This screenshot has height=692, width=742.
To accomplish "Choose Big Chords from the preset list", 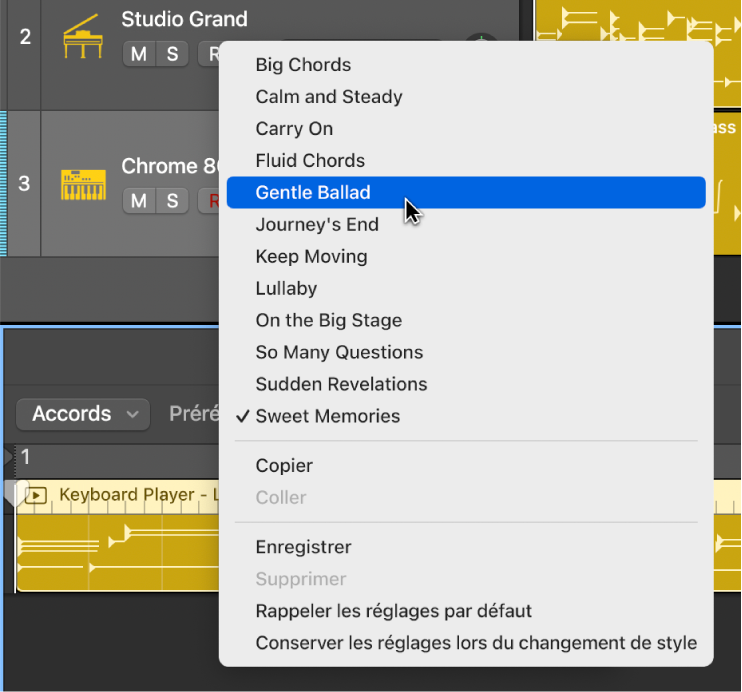I will tap(303, 65).
